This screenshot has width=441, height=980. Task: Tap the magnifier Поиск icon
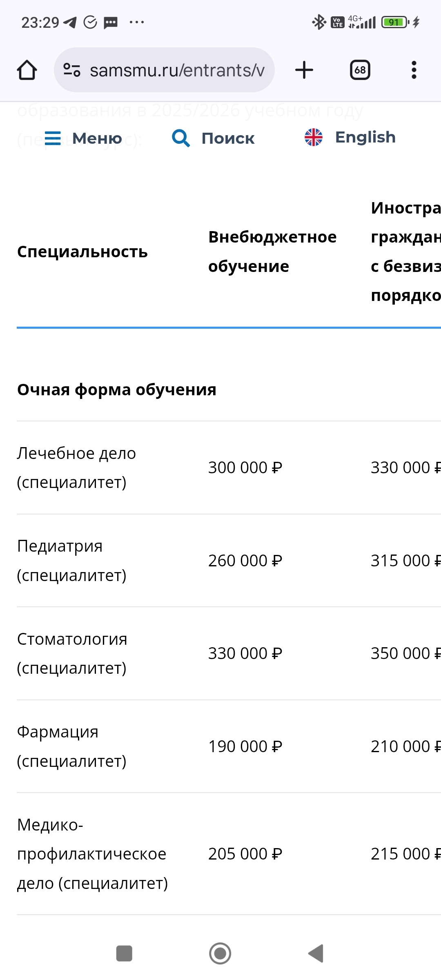180,138
